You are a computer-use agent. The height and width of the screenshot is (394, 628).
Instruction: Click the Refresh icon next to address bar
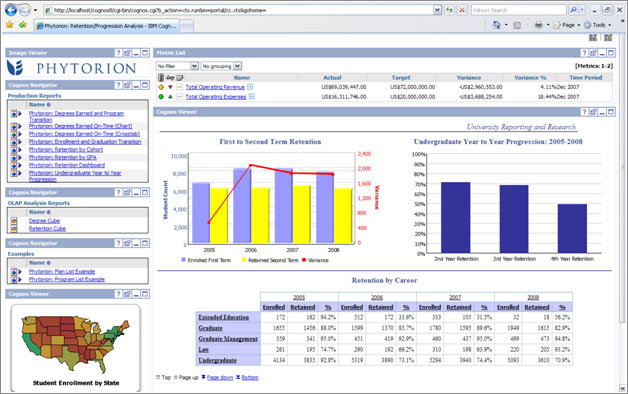[449, 10]
